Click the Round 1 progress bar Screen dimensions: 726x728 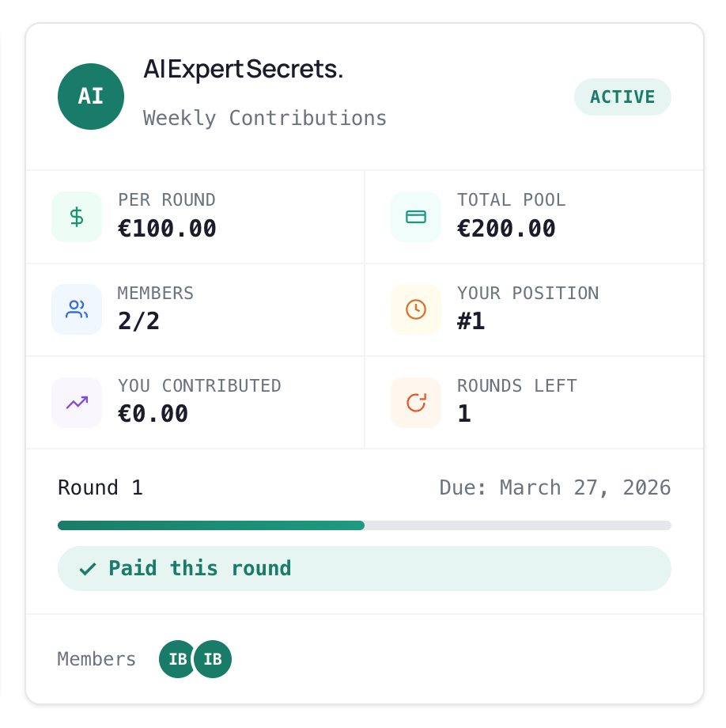point(364,525)
